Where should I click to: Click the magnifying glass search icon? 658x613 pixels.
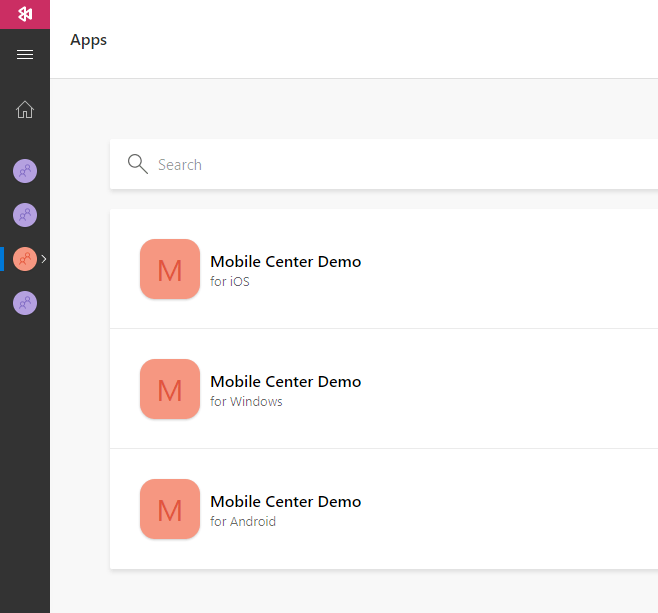pos(138,164)
